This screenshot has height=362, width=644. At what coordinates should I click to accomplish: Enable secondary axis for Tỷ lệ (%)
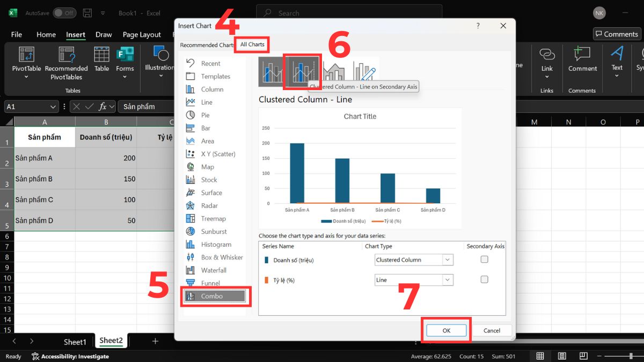(484, 279)
